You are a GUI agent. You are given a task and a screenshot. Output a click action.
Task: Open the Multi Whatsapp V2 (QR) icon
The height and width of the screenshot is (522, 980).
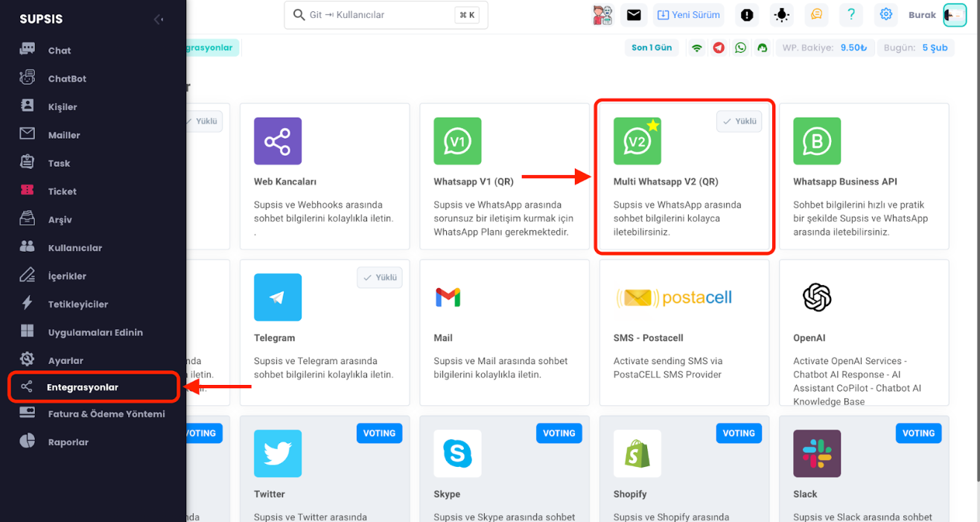click(637, 141)
